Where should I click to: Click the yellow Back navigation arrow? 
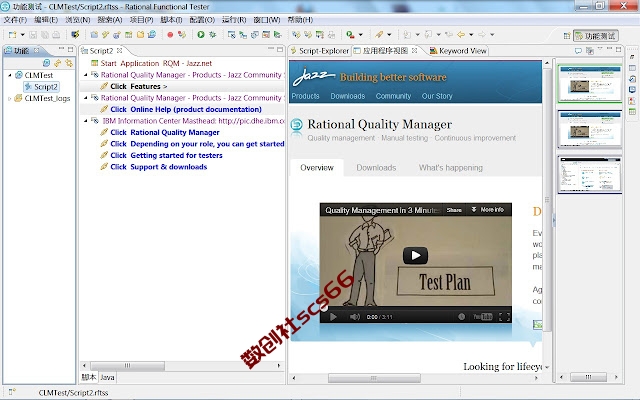[x=461, y=35]
